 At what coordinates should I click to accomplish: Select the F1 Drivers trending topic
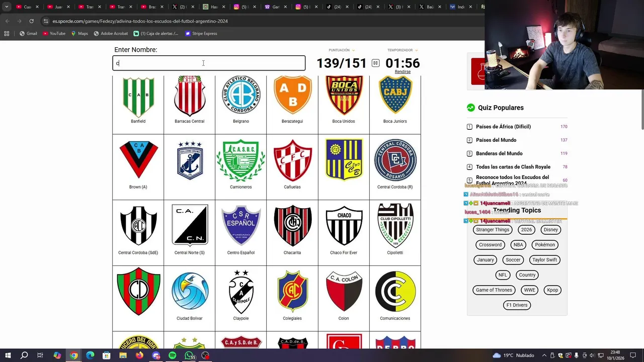click(517, 305)
